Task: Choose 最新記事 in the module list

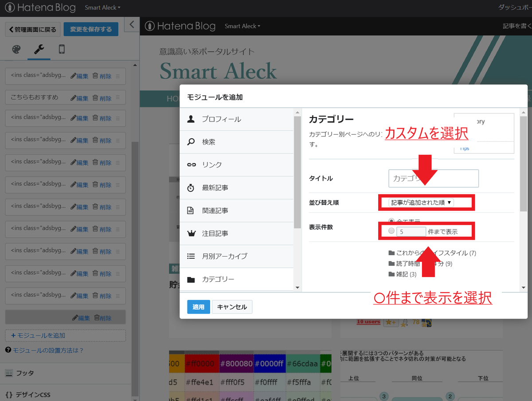Action: click(x=236, y=188)
